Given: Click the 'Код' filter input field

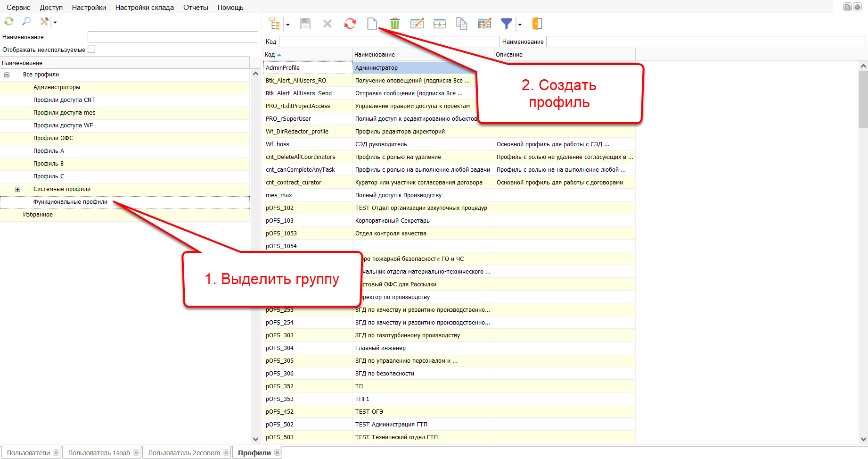Looking at the screenshot, I should coord(389,42).
